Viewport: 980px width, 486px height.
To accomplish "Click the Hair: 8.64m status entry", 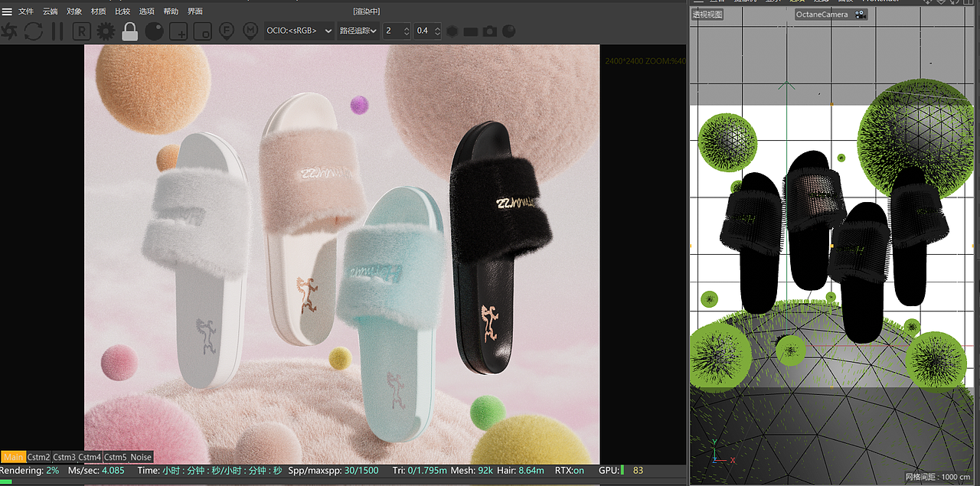I will (x=521, y=470).
